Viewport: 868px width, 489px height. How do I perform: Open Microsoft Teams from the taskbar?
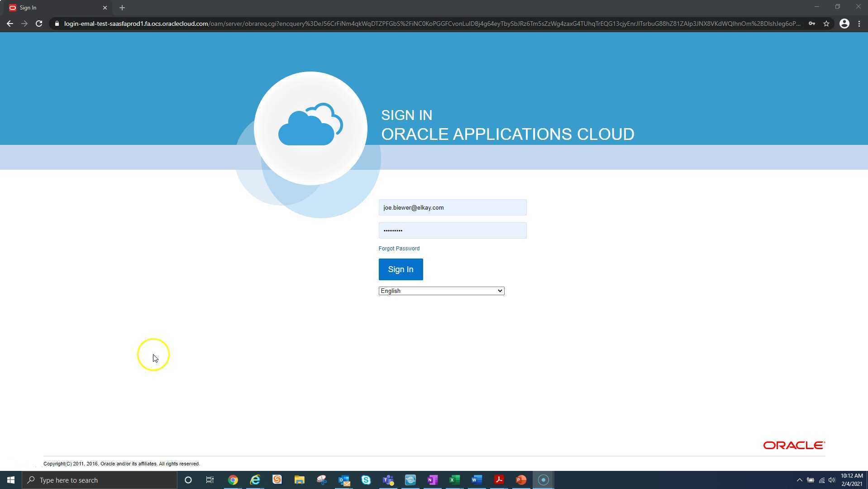pyautogui.click(x=388, y=480)
